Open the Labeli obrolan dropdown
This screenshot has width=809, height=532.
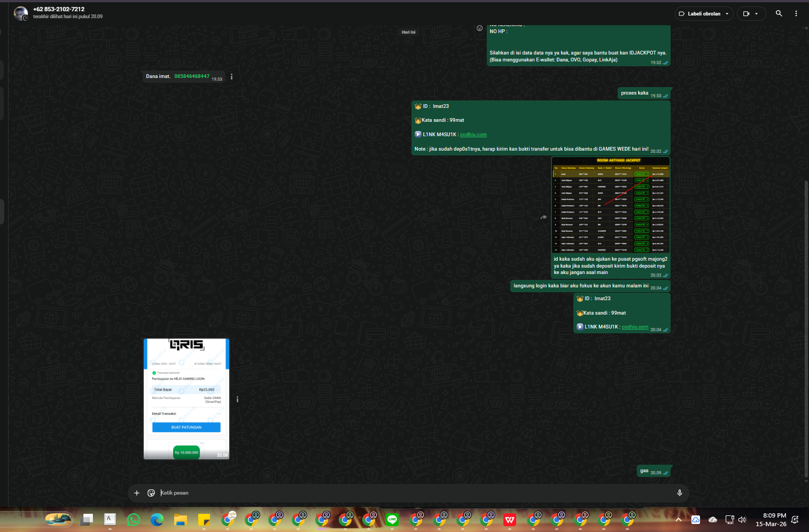click(x=704, y=14)
